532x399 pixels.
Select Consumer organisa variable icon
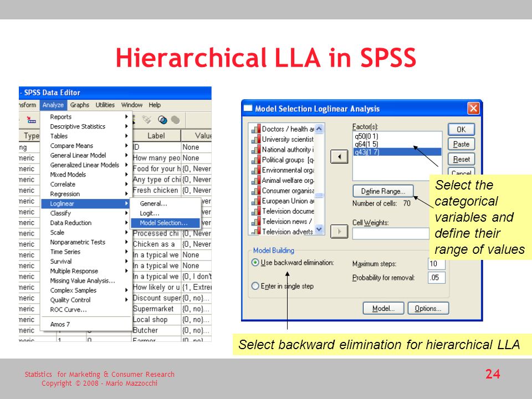256,191
